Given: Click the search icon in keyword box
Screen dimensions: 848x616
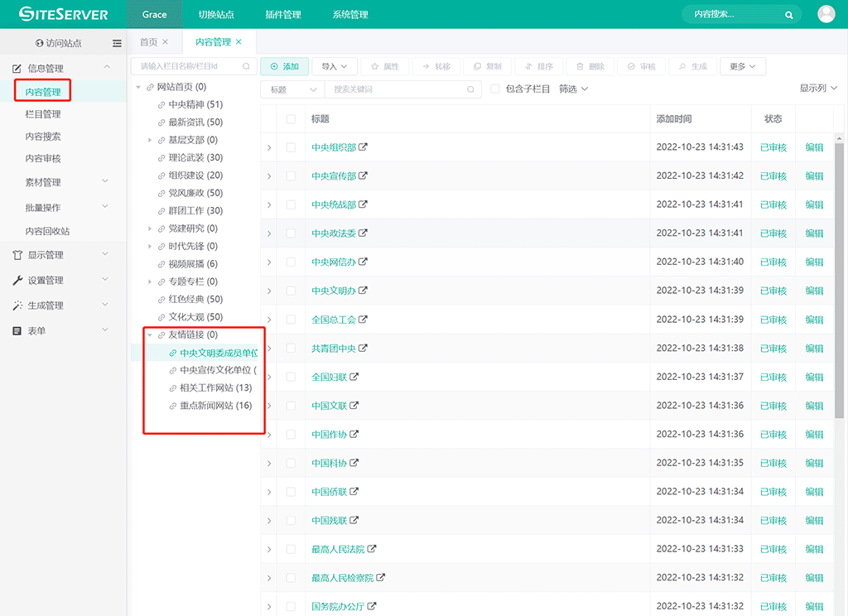Looking at the screenshot, I should (x=470, y=89).
